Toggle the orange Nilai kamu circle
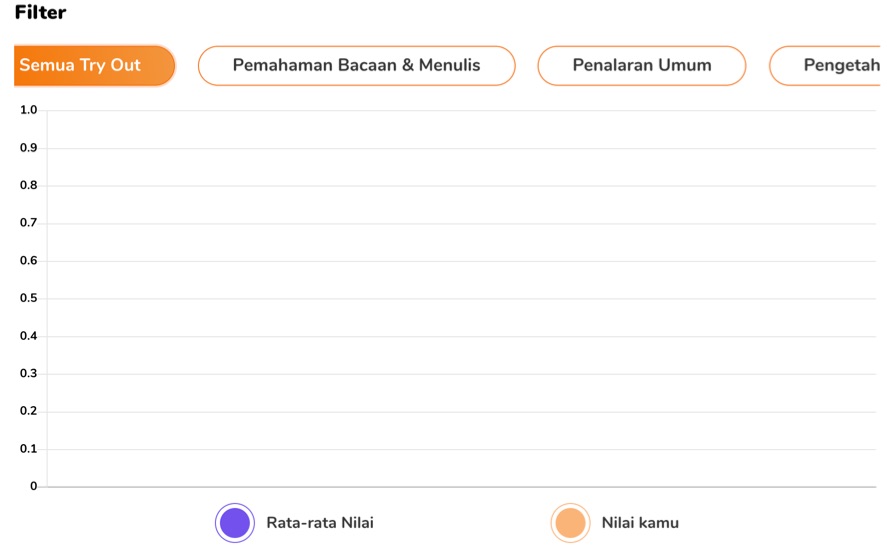 pyautogui.click(x=570, y=523)
